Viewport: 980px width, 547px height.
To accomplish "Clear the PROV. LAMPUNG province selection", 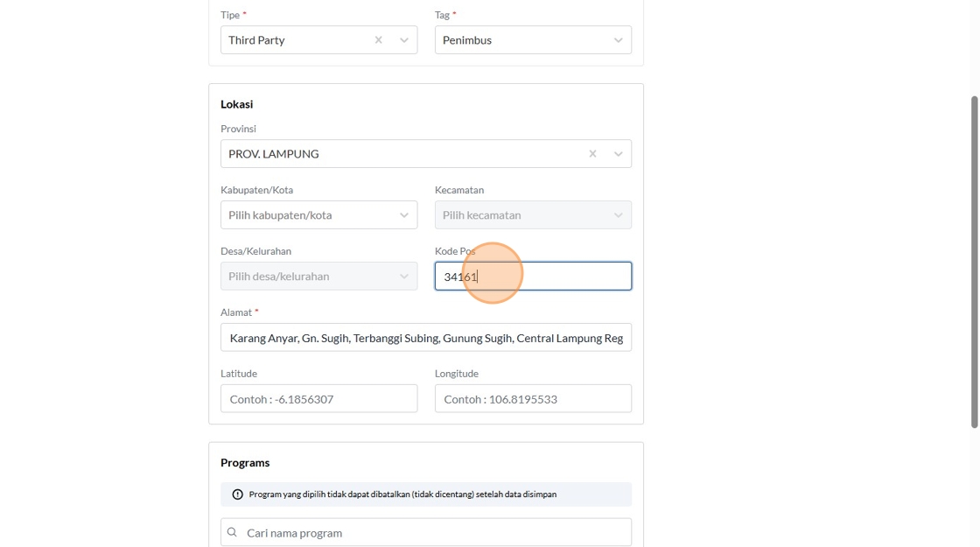I will click(x=592, y=154).
